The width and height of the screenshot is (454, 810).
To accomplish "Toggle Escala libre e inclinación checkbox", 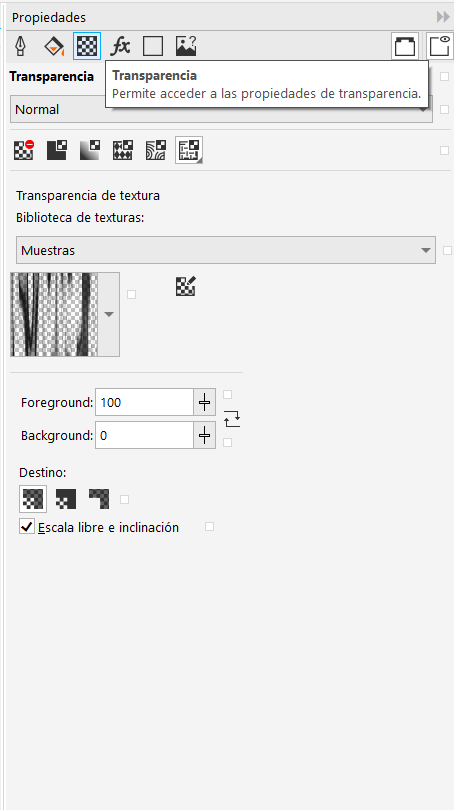I will pos(26,527).
